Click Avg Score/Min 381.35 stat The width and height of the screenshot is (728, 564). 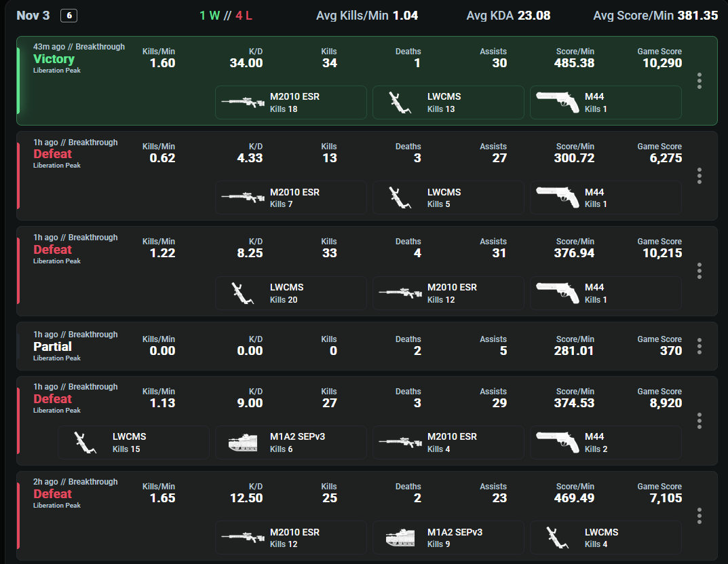tap(655, 16)
